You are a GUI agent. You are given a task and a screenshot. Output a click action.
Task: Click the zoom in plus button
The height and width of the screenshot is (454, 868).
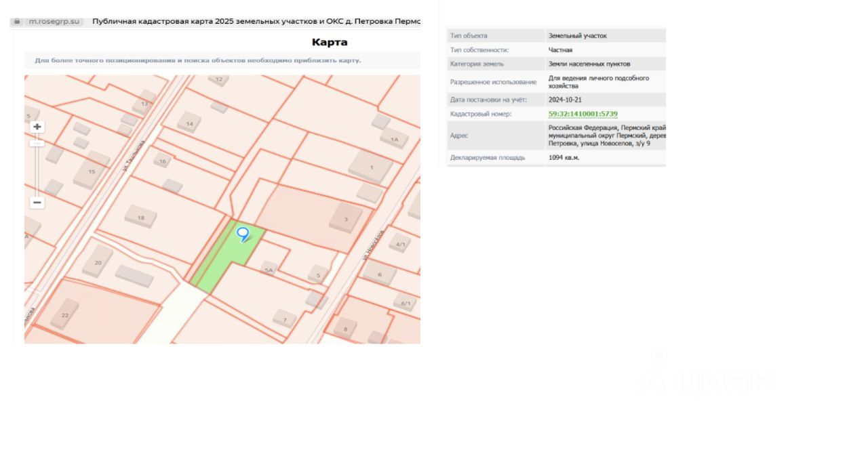37,127
